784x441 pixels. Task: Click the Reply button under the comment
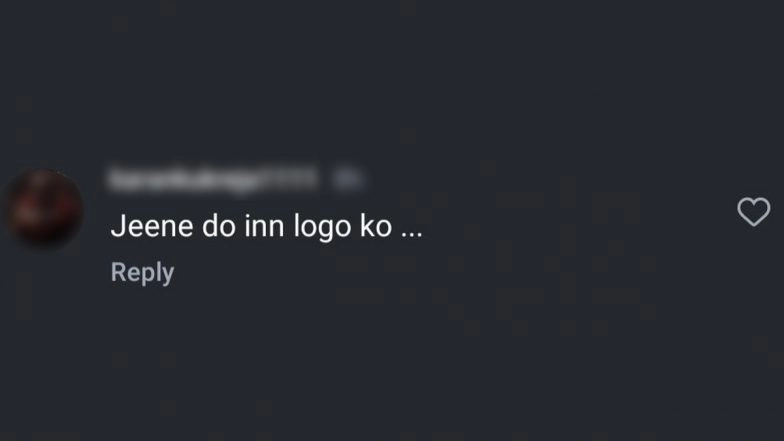tap(142, 273)
